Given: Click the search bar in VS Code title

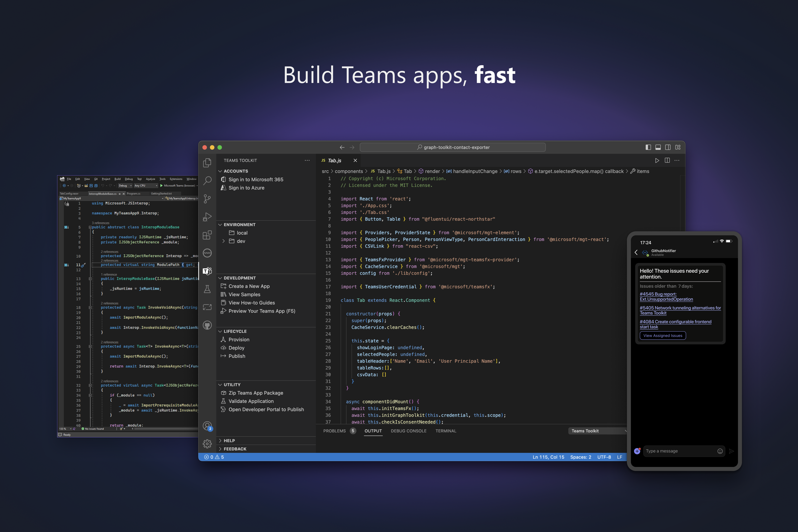Looking at the screenshot, I should point(453,147).
